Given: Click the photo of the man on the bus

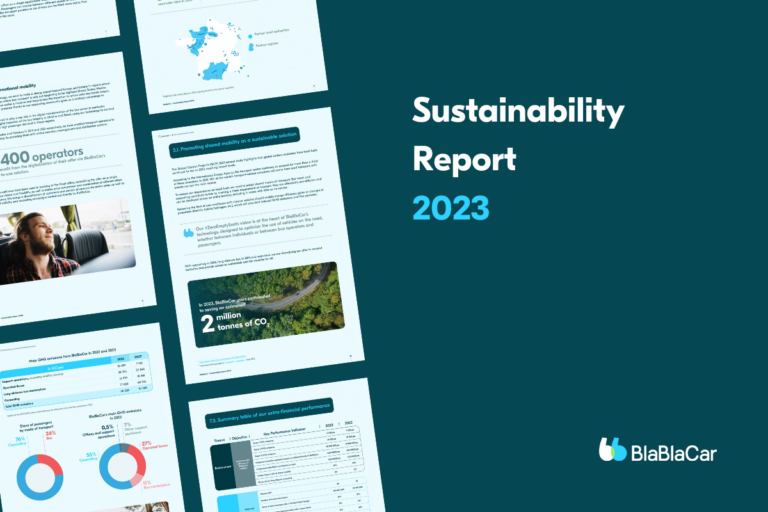Looking at the screenshot, I should pyautogui.click(x=66, y=242).
